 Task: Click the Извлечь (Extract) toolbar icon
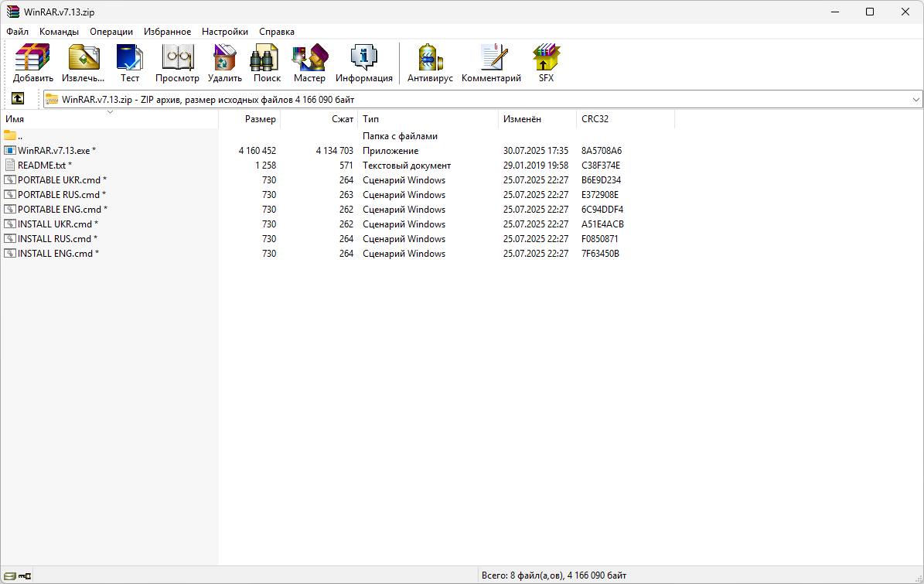83,57
